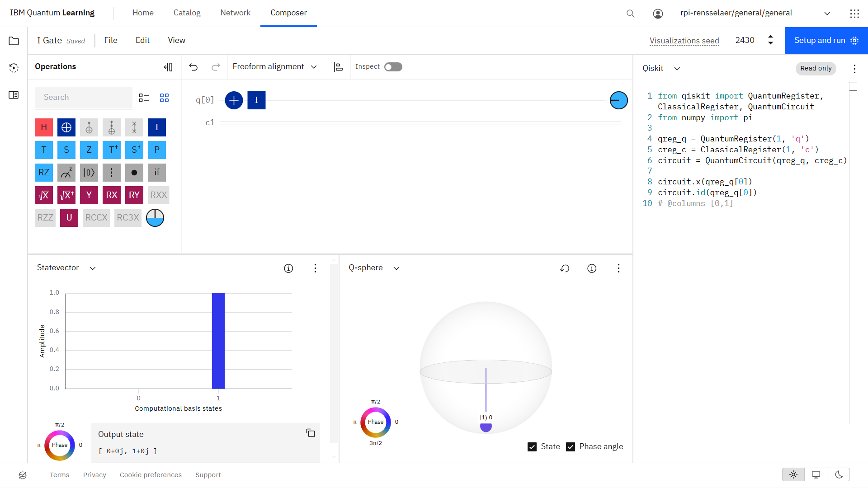The width and height of the screenshot is (868, 488).
Task: Select the I gate placed on circuit
Action: pyautogui.click(x=256, y=100)
